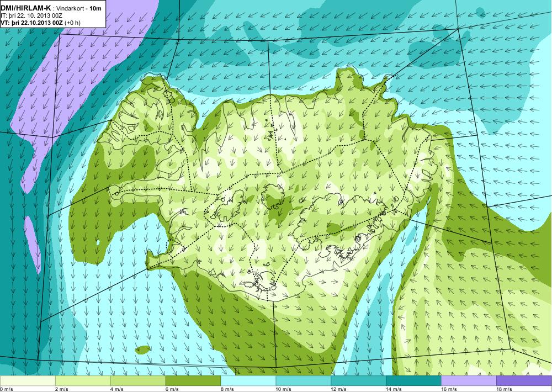This screenshot has height=392, width=552.
Task: Click the light purple 16–18 m/s legend swatch
Action: point(469,381)
